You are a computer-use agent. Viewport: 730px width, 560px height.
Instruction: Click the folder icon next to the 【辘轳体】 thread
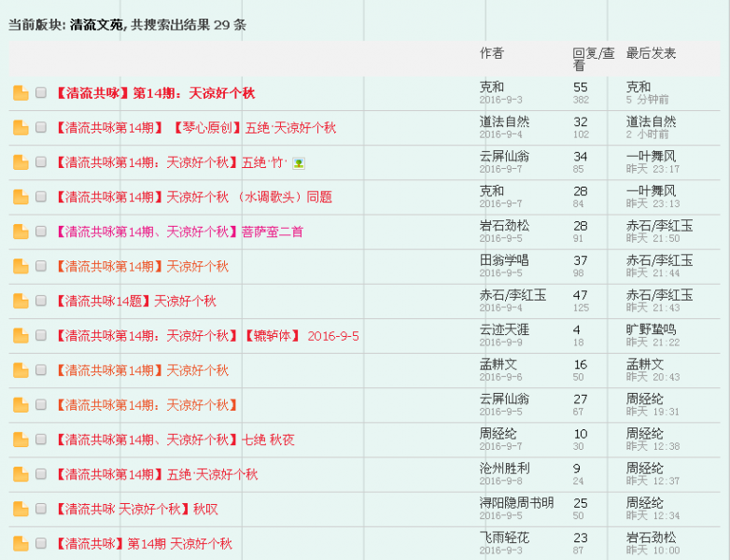click(21, 336)
